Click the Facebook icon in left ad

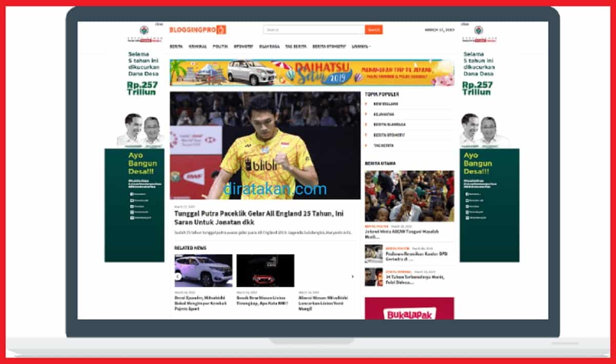(132, 194)
